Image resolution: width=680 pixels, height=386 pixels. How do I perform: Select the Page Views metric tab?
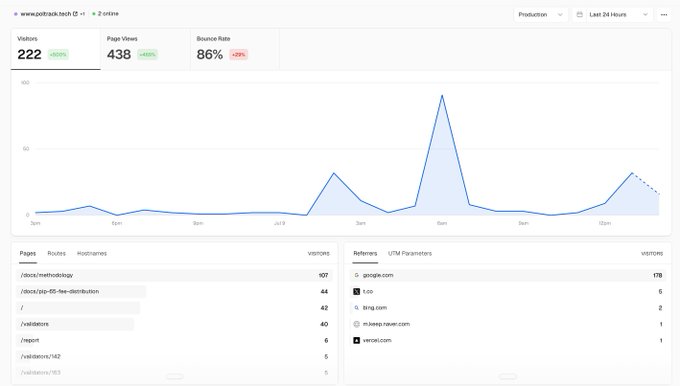tap(145, 49)
